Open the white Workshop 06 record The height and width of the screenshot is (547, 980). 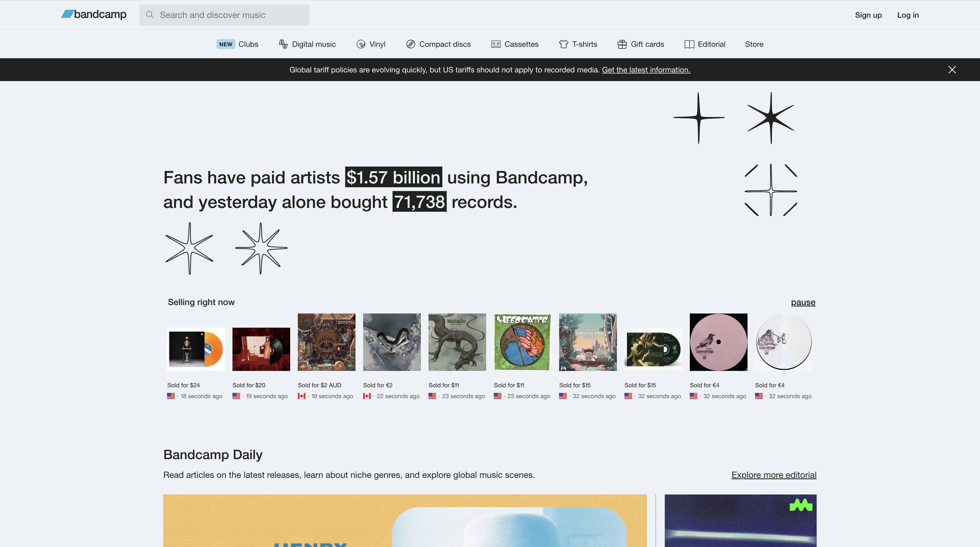(784, 342)
